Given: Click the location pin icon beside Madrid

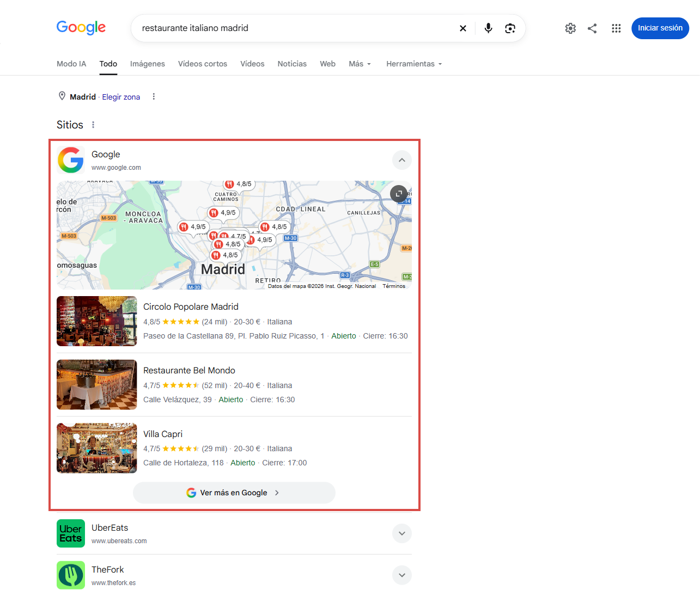Looking at the screenshot, I should (62, 96).
